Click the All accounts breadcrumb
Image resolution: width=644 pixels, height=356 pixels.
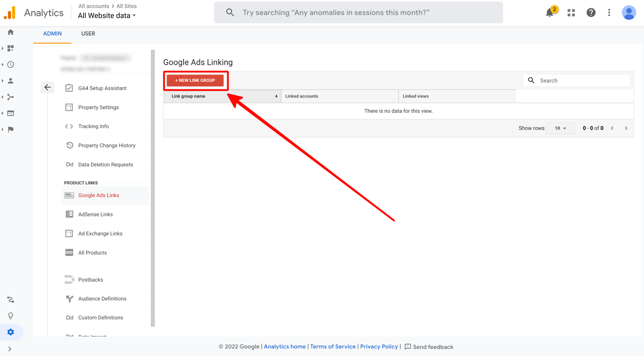[x=94, y=6]
